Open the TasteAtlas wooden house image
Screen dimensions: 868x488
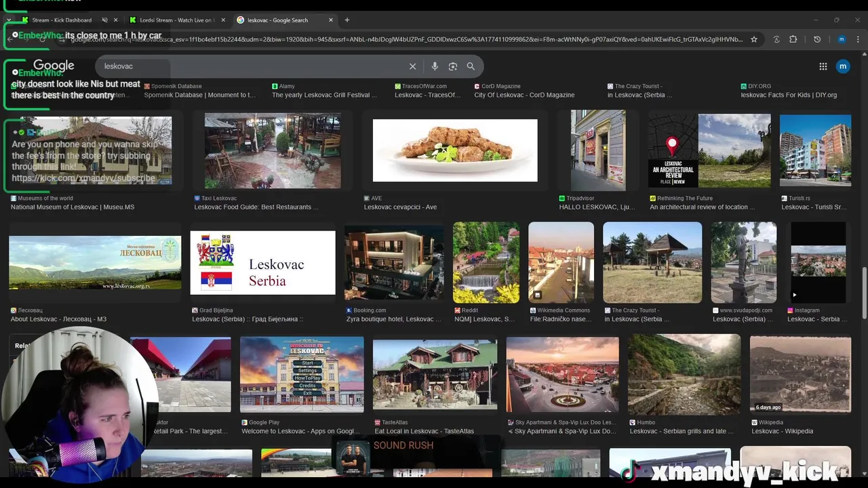(x=435, y=374)
